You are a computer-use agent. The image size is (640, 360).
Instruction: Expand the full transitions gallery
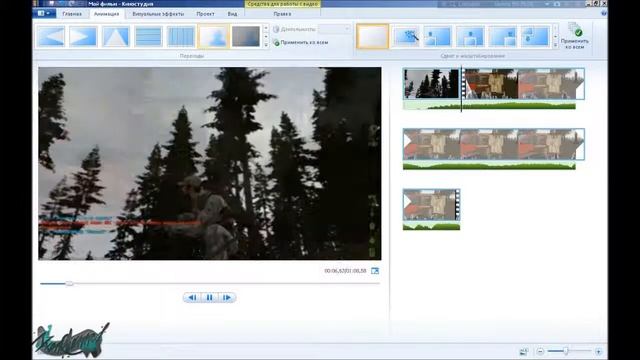coord(266,44)
